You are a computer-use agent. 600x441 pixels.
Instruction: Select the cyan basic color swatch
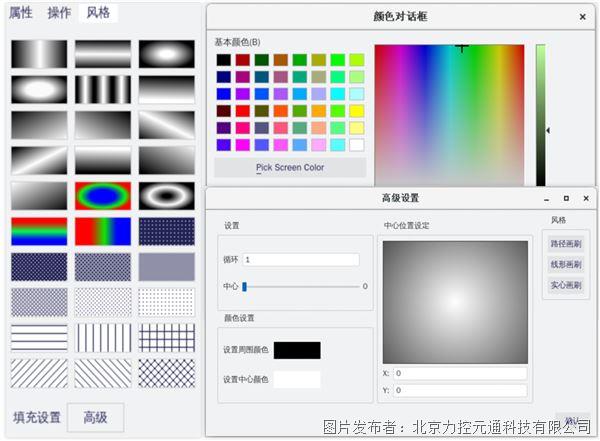(338, 94)
